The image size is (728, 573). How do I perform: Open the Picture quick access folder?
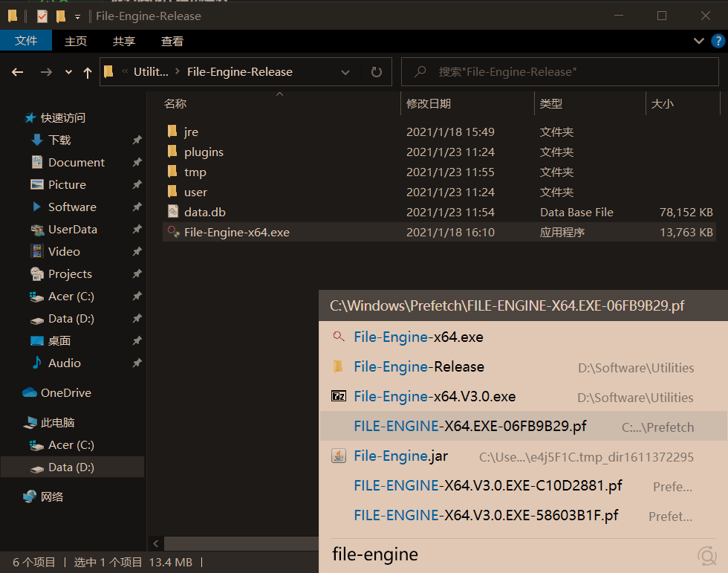click(67, 185)
